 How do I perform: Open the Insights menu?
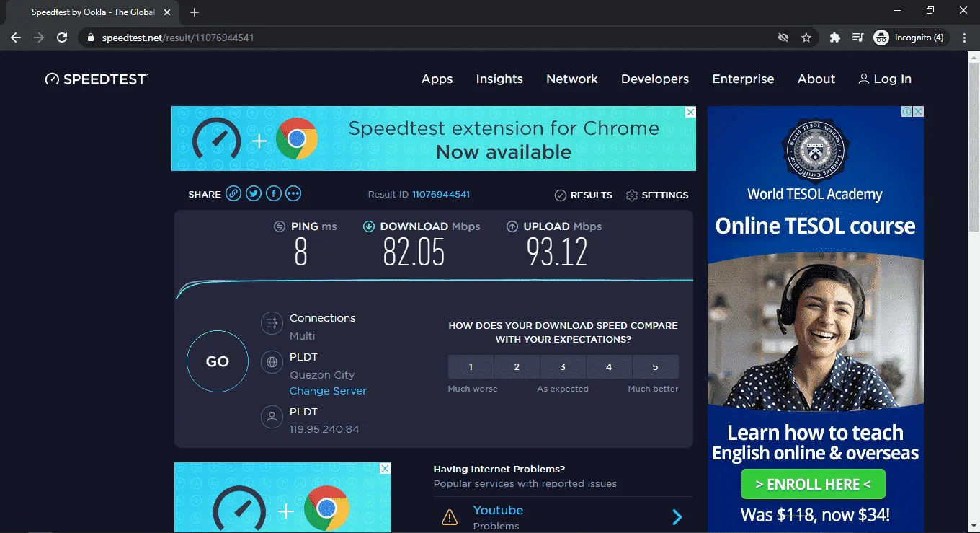(x=499, y=79)
